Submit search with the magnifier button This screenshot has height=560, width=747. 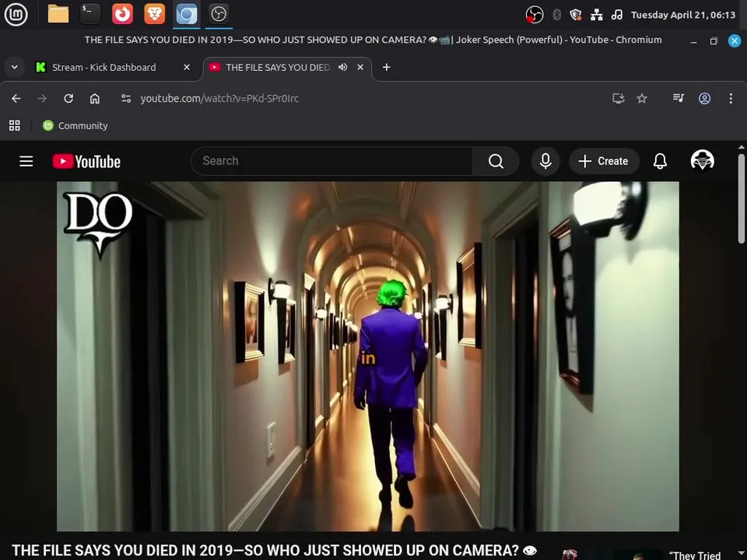[x=496, y=161]
